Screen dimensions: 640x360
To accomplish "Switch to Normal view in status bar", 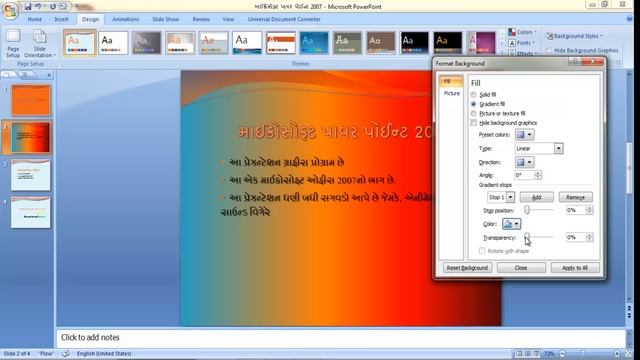I will (x=519, y=353).
